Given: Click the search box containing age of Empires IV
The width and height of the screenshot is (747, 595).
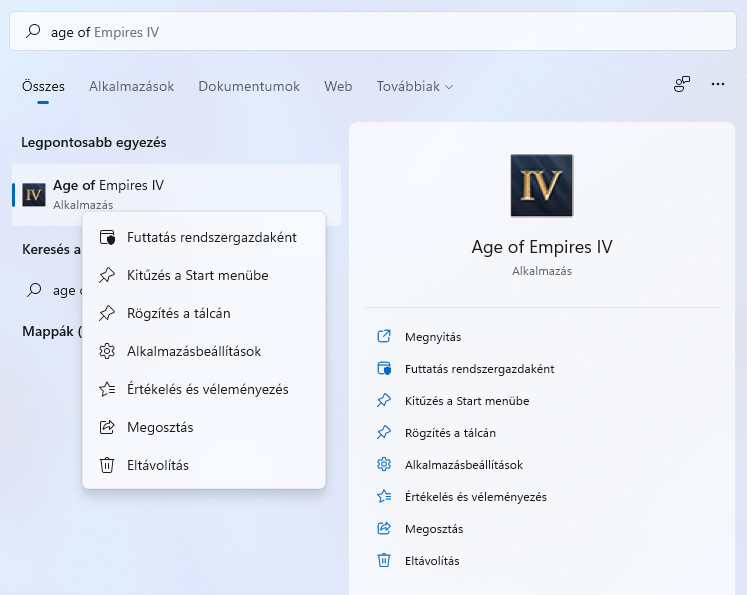Looking at the screenshot, I should coord(373,31).
